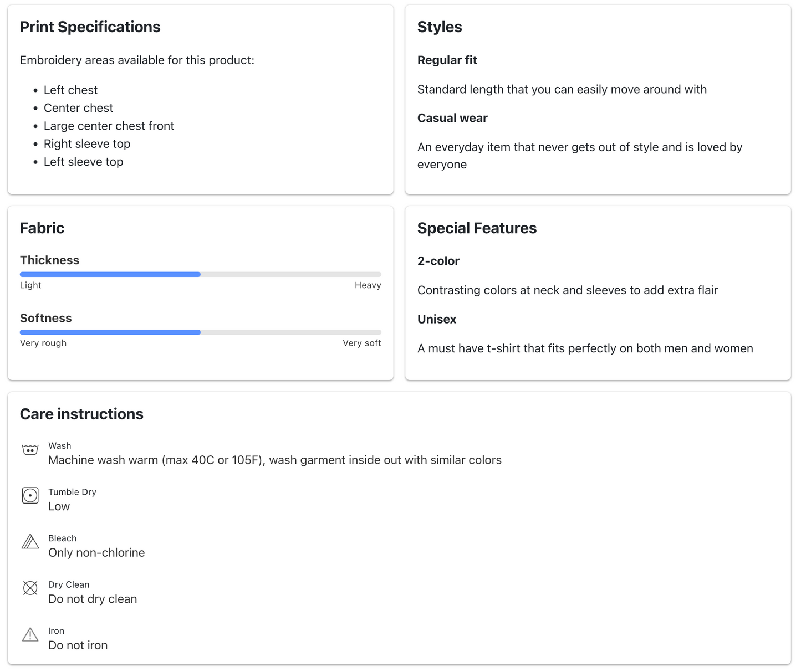Click 'Right sleeve top' list item
Screen dimensions: 801x672
87,144
